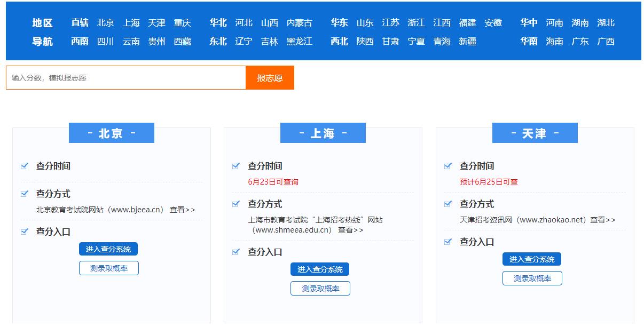Click the orange 报志愿 button
Screen dimensions: 644x327
pos(270,77)
